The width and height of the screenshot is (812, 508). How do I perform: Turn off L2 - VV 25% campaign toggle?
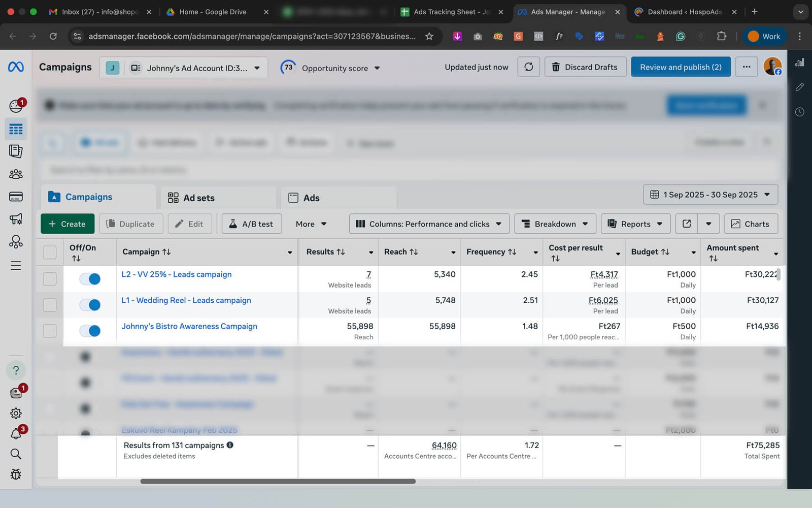90,279
